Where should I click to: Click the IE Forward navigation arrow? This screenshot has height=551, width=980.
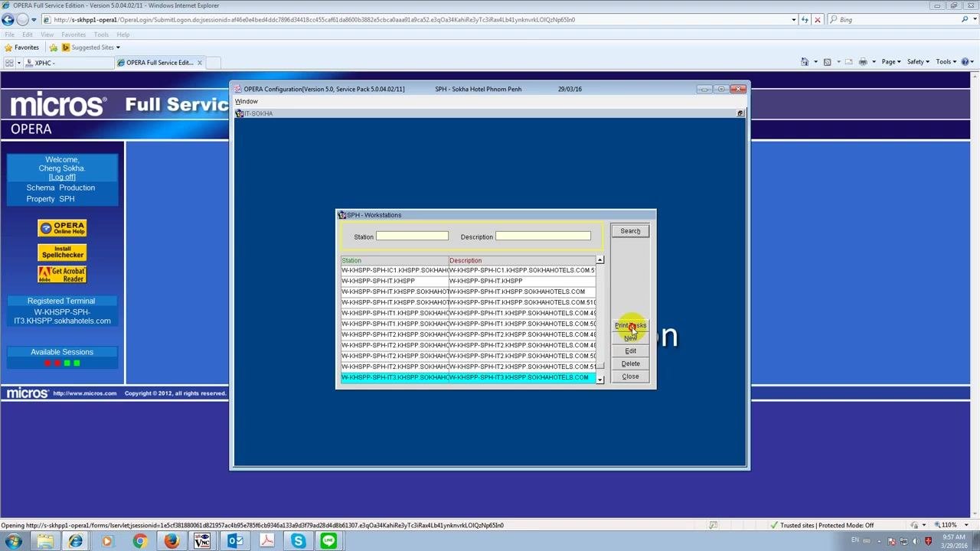pyautogui.click(x=22, y=19)
